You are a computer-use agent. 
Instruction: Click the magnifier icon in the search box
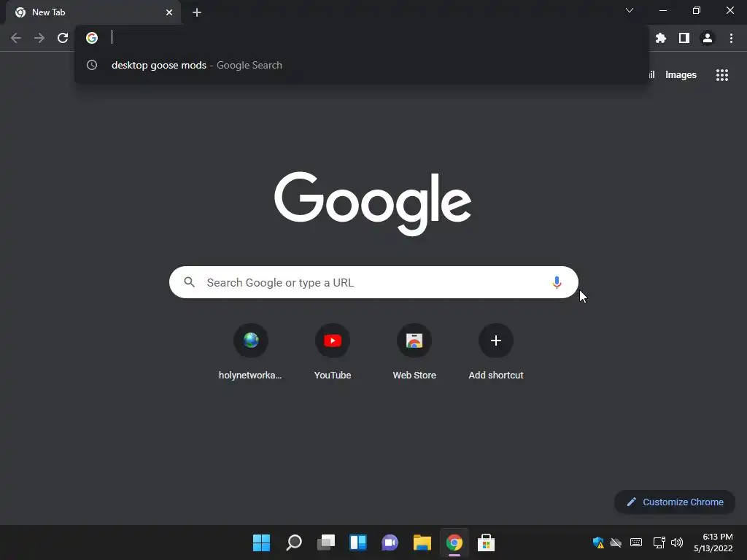coord(190,282)
